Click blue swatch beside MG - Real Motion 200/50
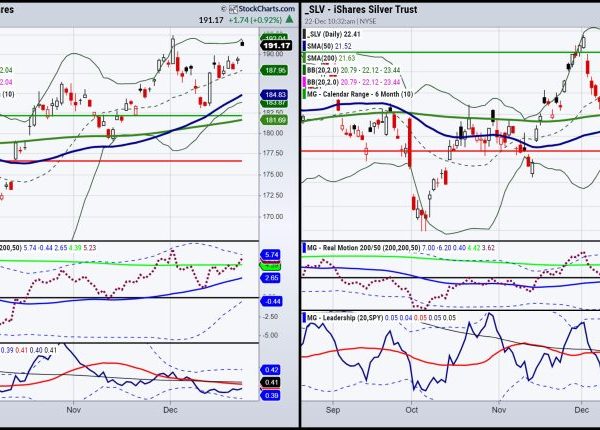Screen dimensions: 600x430 pyautogui.click(x=304, y=248)
